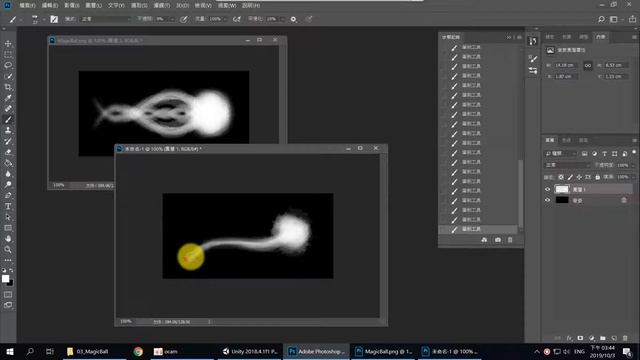640x360 pixels.
Task: Open collapsed History panel icon in dock
Action: tap(533, 41)
